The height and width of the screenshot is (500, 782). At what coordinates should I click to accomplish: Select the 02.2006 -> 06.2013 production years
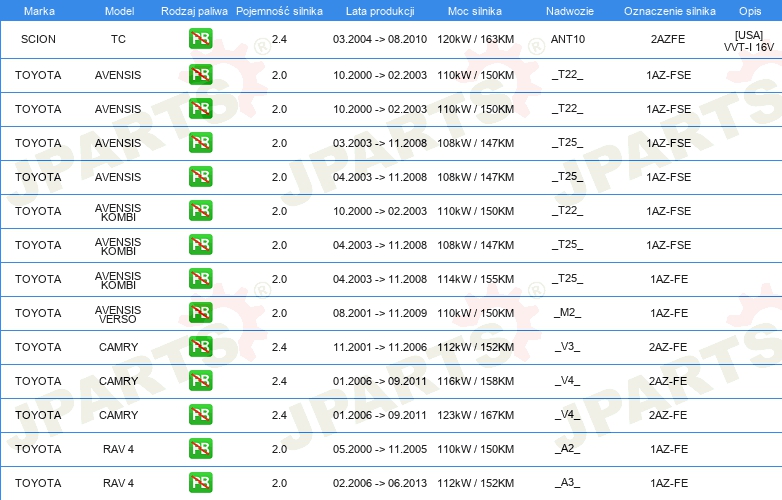[x=380, y=483]
